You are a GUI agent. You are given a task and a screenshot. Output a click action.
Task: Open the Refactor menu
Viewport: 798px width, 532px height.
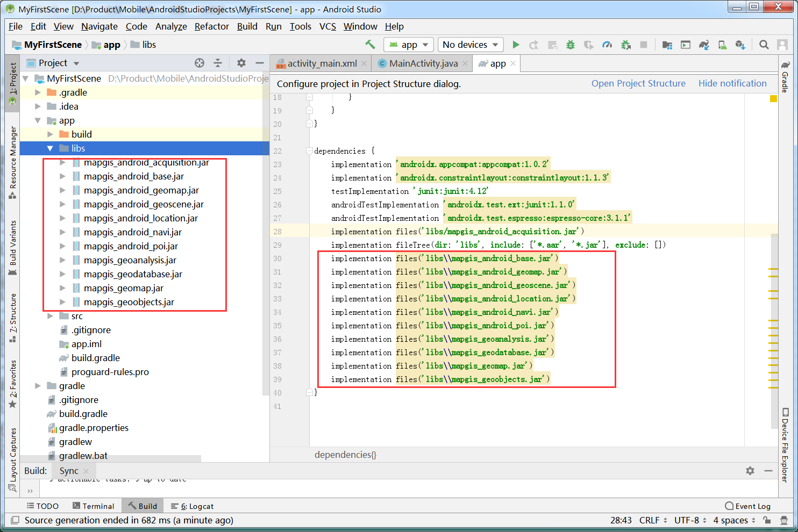point(211,26)
